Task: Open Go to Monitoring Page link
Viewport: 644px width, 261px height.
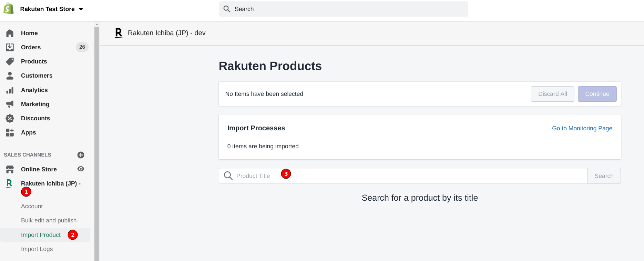Action: 582,128
